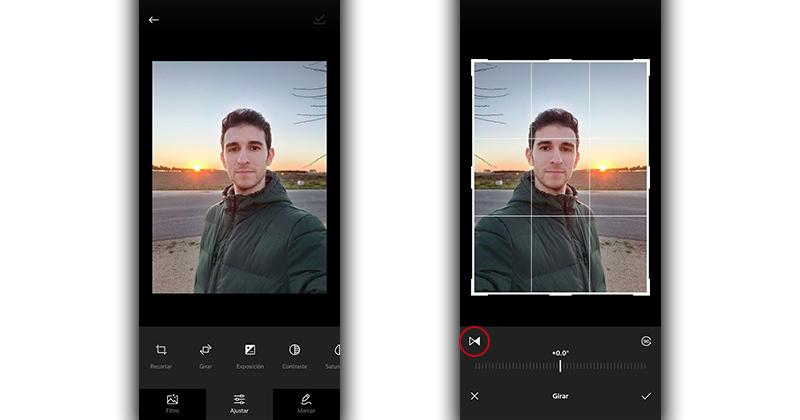Image resolution: width=800 pixels, height=420 pixels.
Task: Switch to the Ajustar tab
Action: tap(239, 404)
